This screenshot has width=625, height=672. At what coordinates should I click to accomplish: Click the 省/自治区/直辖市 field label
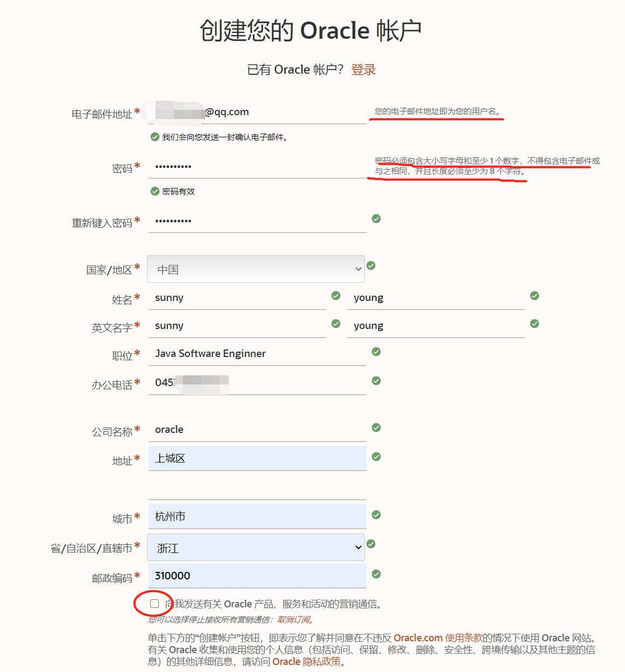(92, 548)
